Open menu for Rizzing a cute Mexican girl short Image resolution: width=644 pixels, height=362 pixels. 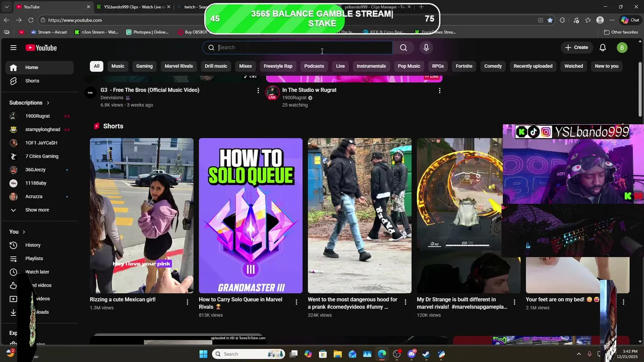(187, 302)
